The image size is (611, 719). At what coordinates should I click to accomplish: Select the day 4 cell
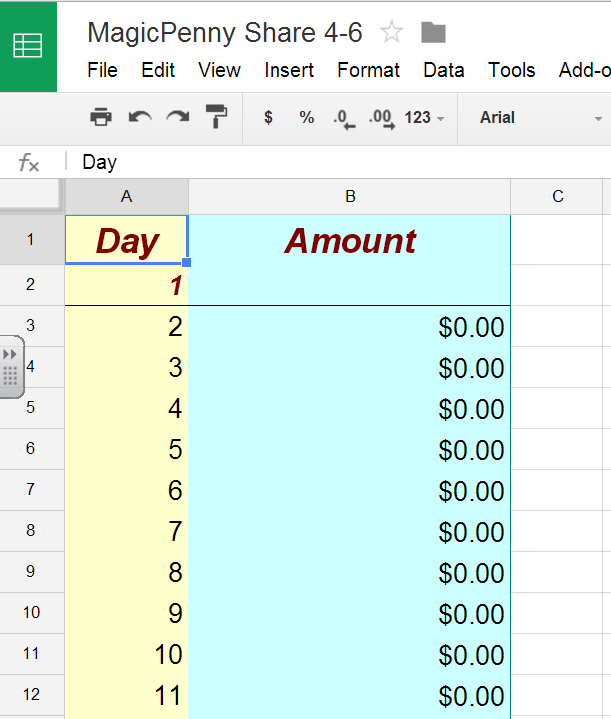point(127,408)
